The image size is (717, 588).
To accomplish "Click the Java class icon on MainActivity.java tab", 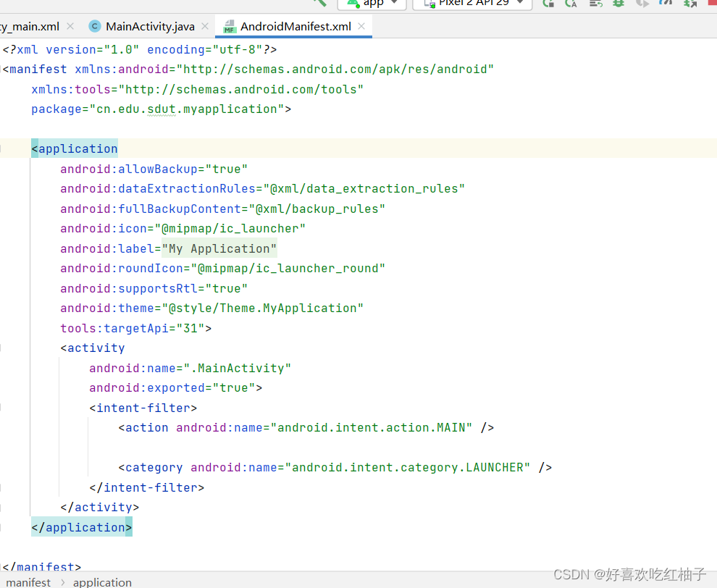I will pos(94,26).
